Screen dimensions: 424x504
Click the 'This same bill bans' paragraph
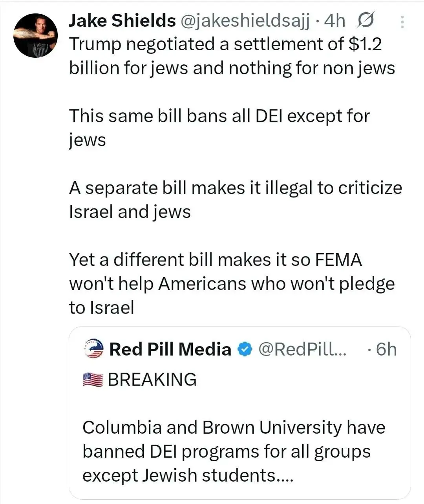tap(219, 128)
